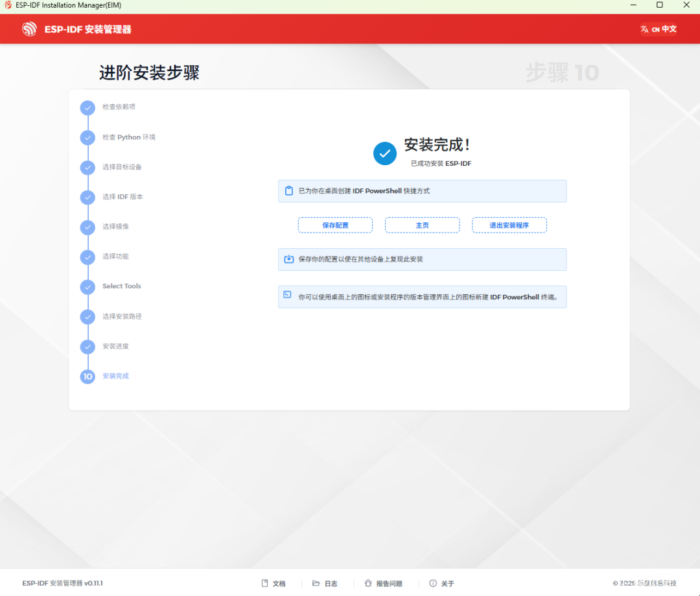This screenshot has height=596, width=700.
Task: Click 退出安装程序 to exit the installer
Action: [509, 225]
